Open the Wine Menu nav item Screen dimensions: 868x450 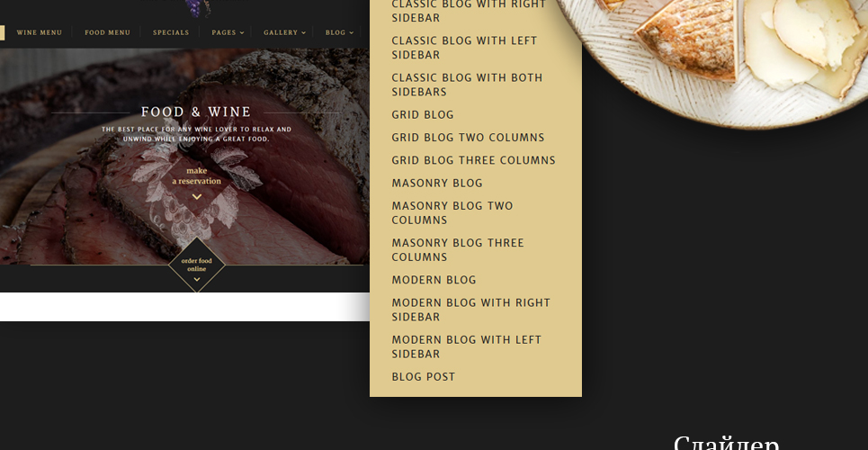(40, 32)
